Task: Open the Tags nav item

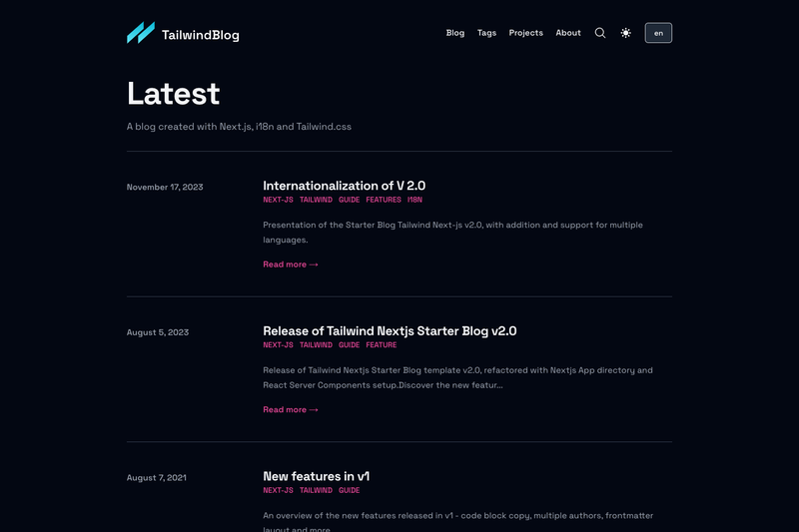Action: (x=486, y=33)
